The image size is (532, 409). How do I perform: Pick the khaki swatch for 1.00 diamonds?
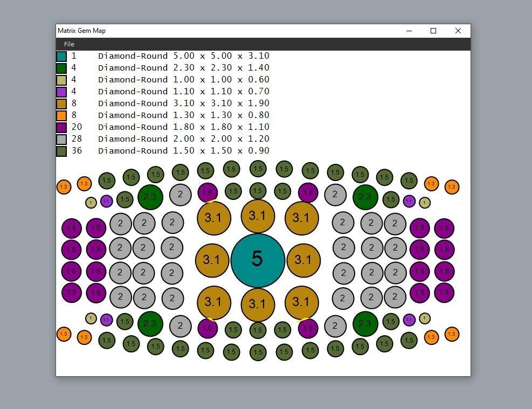coord(61,80)
